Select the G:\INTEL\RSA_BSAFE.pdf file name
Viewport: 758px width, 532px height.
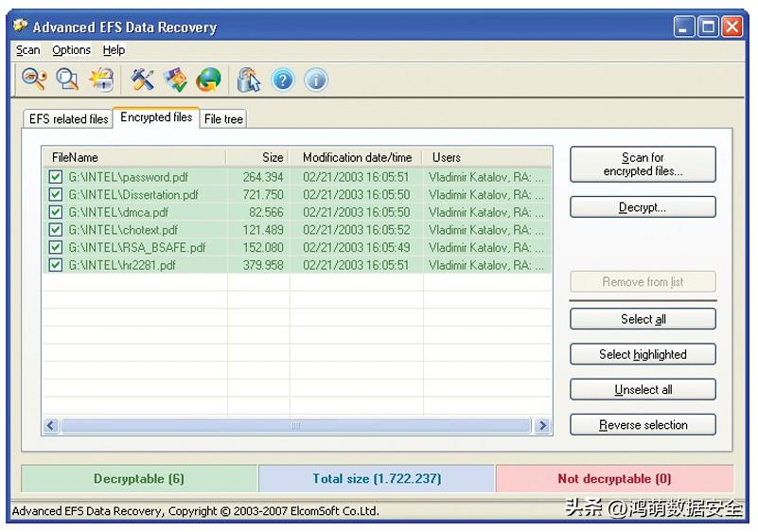[x=137, y=247]
